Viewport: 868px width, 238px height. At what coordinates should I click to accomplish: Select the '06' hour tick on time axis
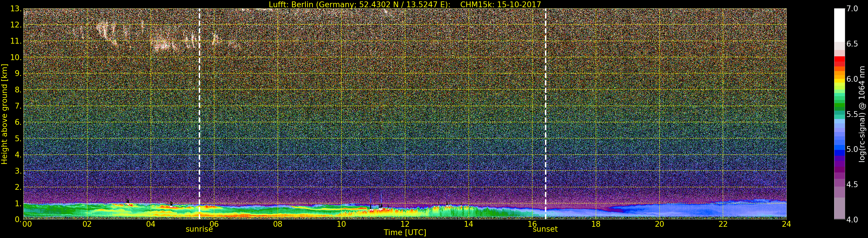[x=214, y=224]
